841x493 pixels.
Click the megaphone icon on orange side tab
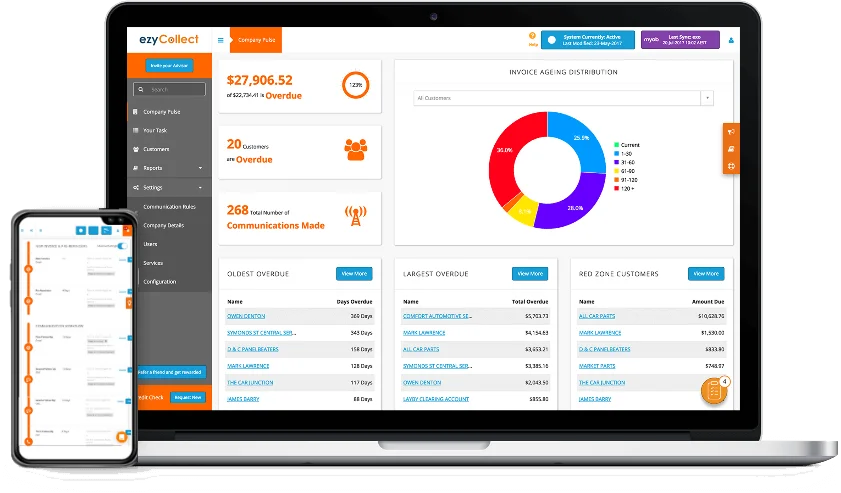731,131
